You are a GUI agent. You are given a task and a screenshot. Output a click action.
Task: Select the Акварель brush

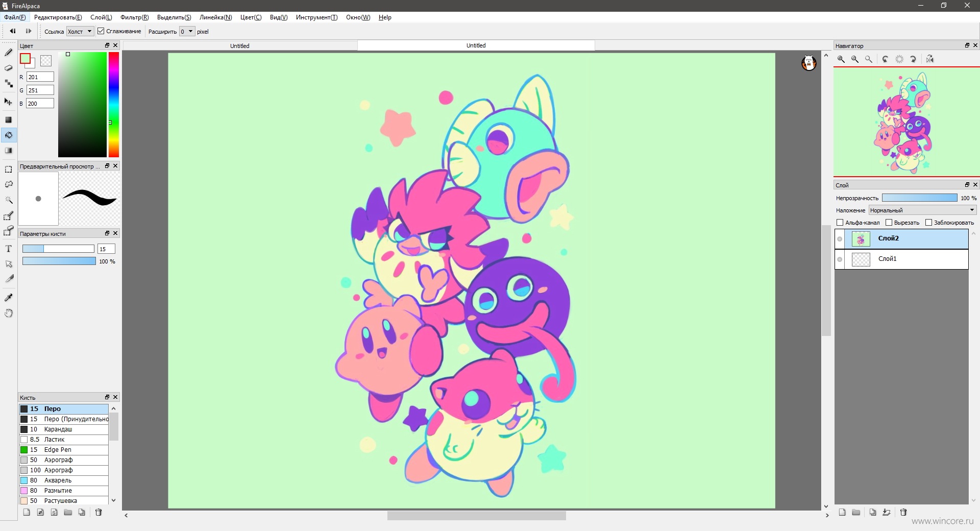[64, 480]
